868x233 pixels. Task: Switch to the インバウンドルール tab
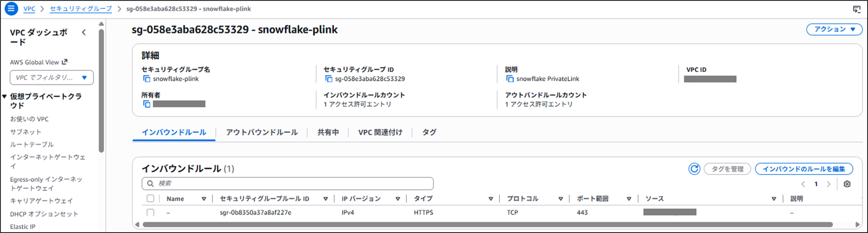point(174,132)
